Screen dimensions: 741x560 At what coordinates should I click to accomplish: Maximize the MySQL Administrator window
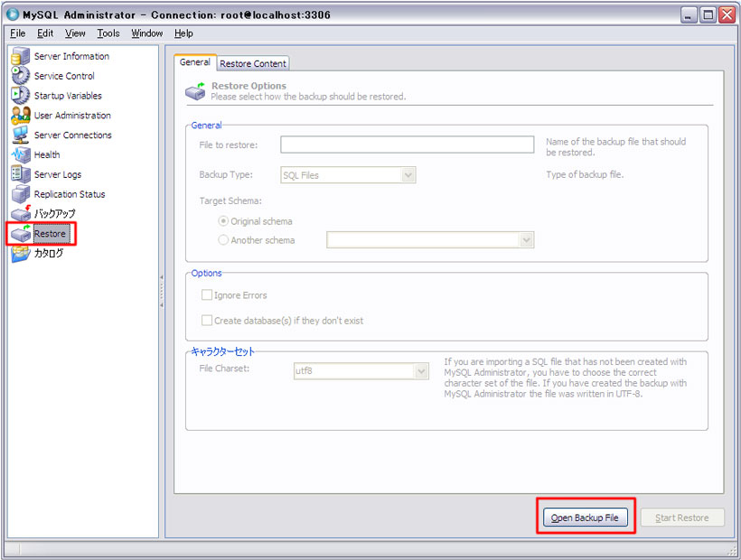(708, 15)
